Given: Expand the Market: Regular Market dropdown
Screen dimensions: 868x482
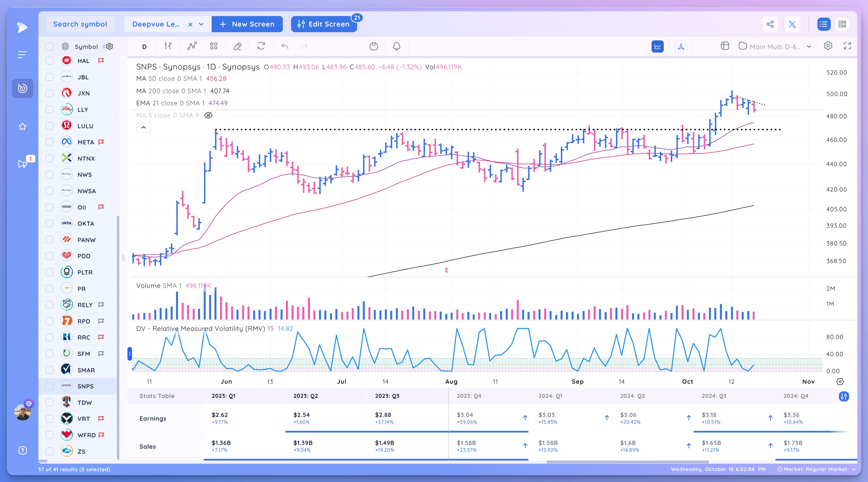Looking at the screenshot, I should point(854,469).
